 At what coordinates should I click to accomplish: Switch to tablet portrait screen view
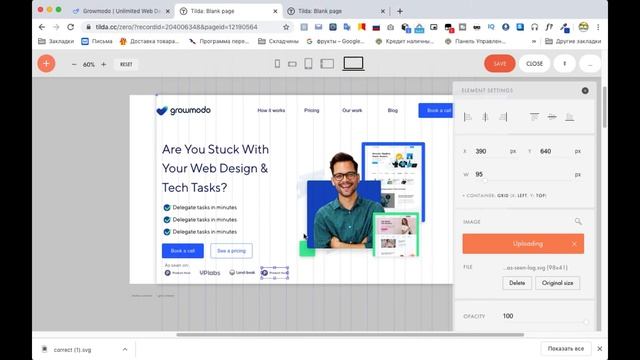tap(308, 64)
